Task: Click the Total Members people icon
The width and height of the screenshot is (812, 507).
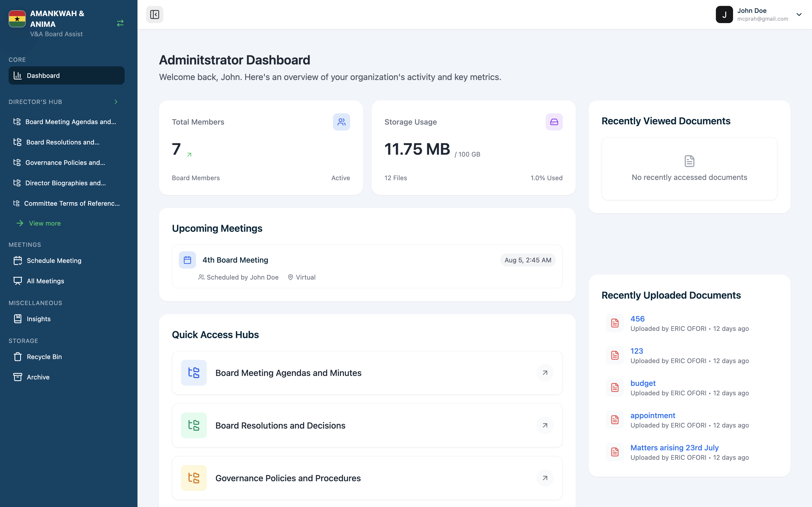Action: [x=341, y=122]
